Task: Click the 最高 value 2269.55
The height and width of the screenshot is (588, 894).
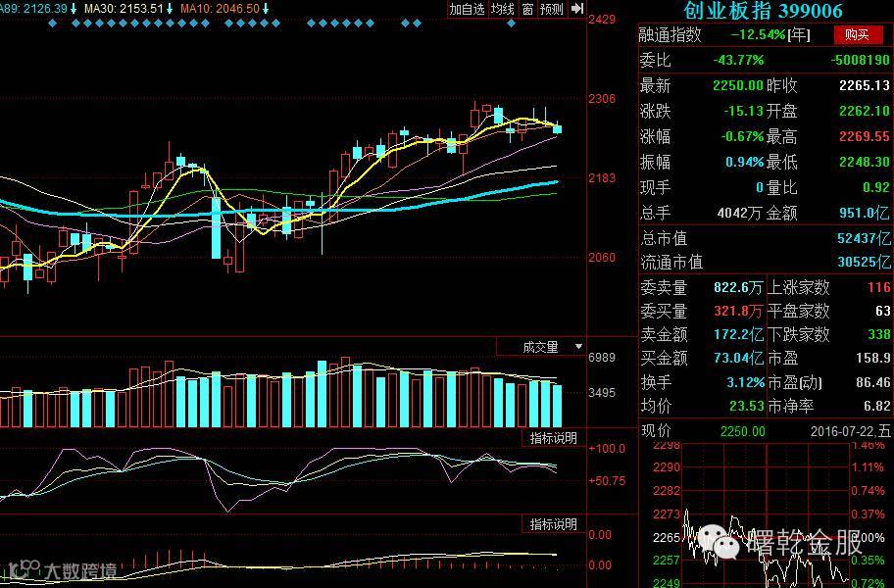Action: pyautogui.click(x=865, y=137)
